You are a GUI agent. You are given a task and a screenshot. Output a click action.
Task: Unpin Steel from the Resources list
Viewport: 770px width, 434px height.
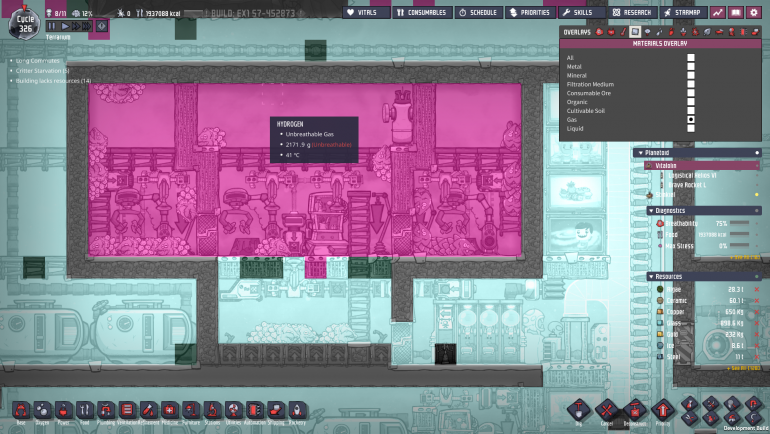click(756, 356)
